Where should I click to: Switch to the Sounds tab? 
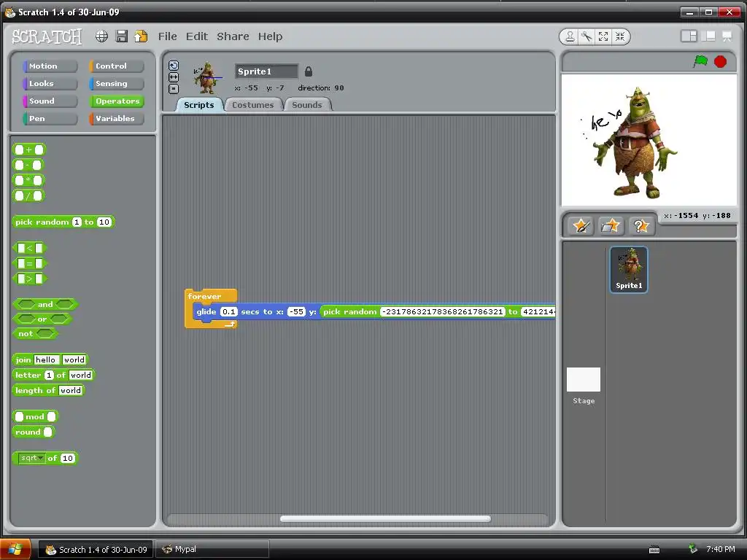coord(307,105)
